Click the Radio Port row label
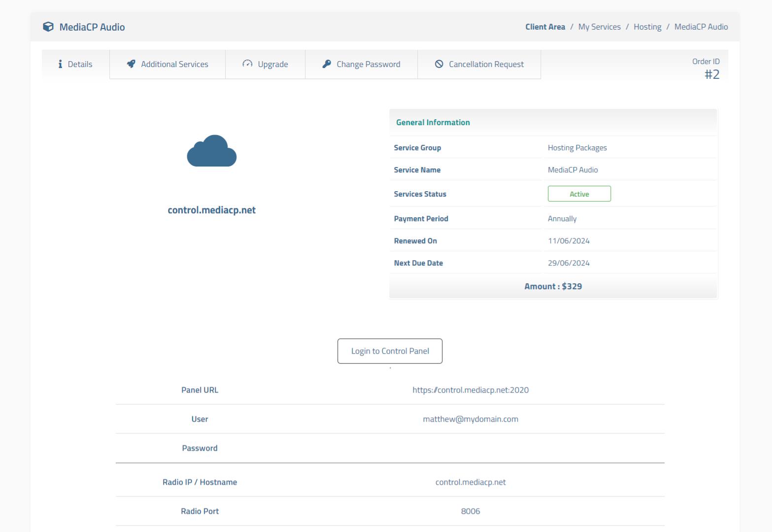 pos(200,511)
